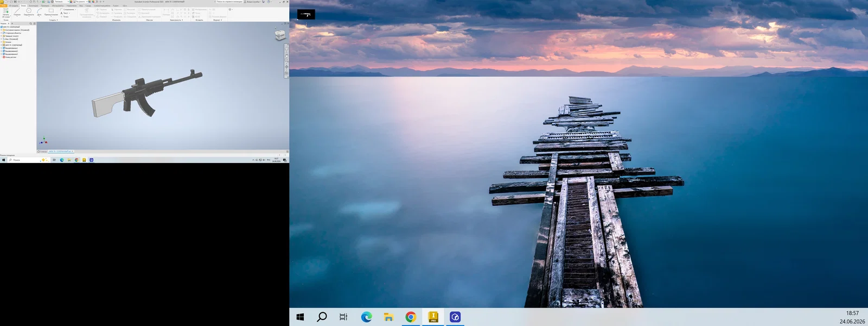Select the АКМ 74 document tab below viewport
The width and height of the screenshot is (868, 326).
point(60,151)
